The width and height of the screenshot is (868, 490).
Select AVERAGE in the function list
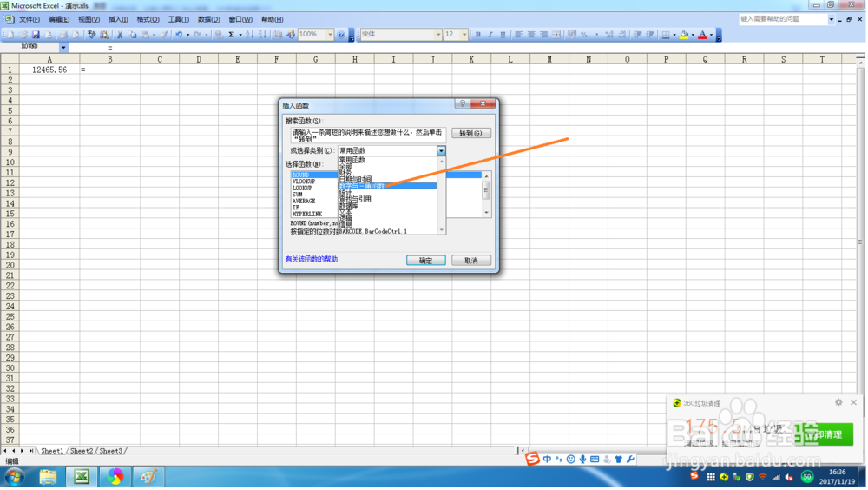pyautogui.click(x=304, y=202)
